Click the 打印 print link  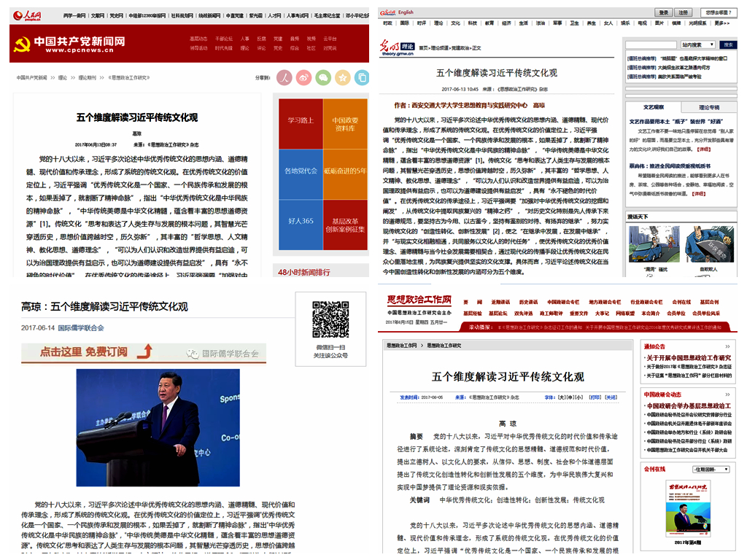click(595, 397)
